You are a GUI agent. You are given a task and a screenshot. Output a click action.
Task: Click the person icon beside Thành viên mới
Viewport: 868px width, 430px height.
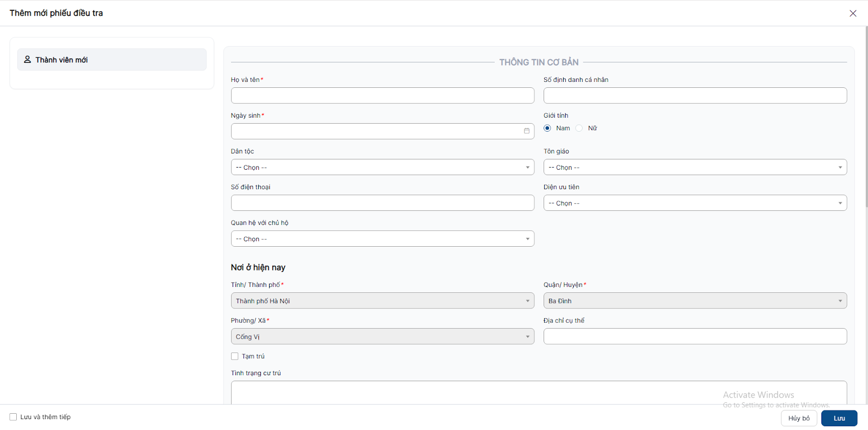pos(28,60)
